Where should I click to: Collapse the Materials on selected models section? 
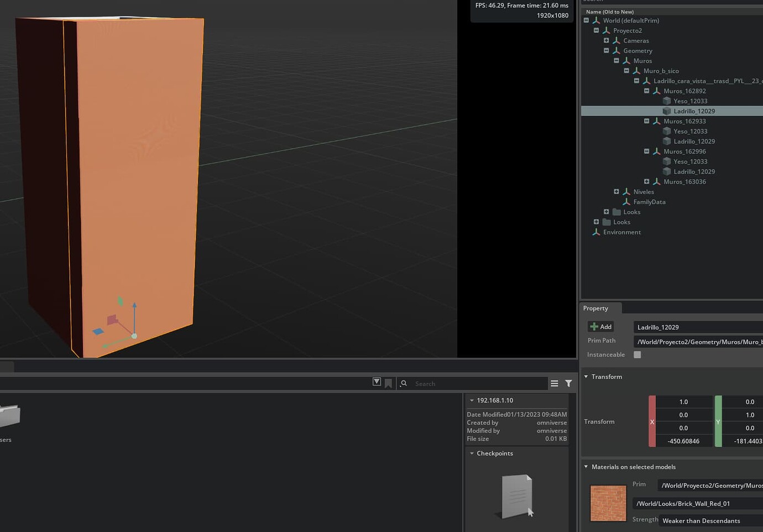586,467
